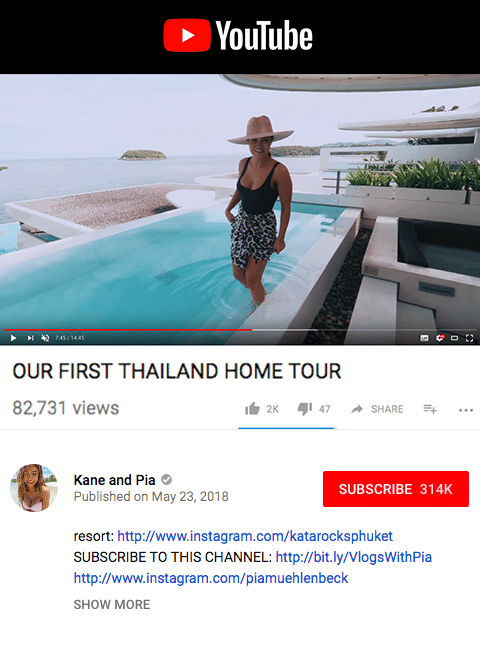Open Kane and Pia channel avatar
The height and width of the screenshot is (662, 480).
[x=34, y=488]
